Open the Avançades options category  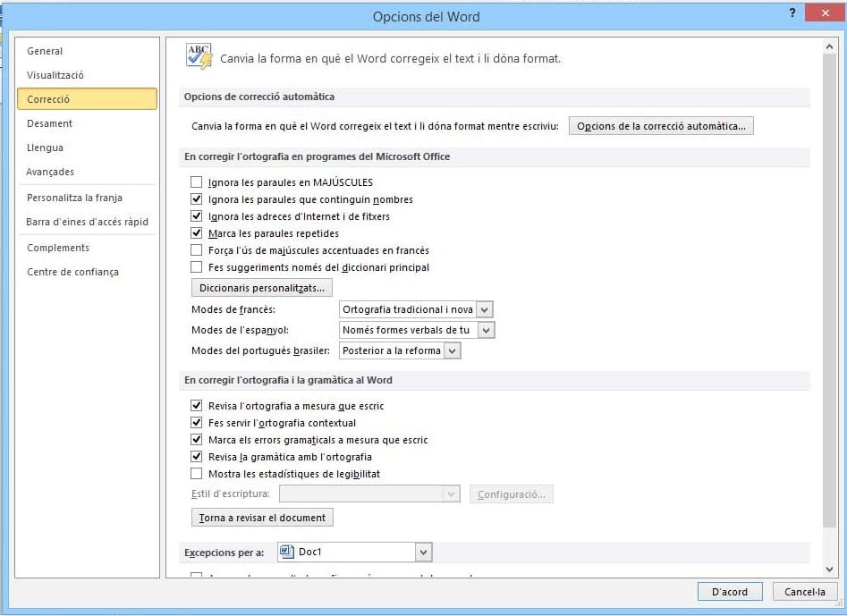point(50,172)
